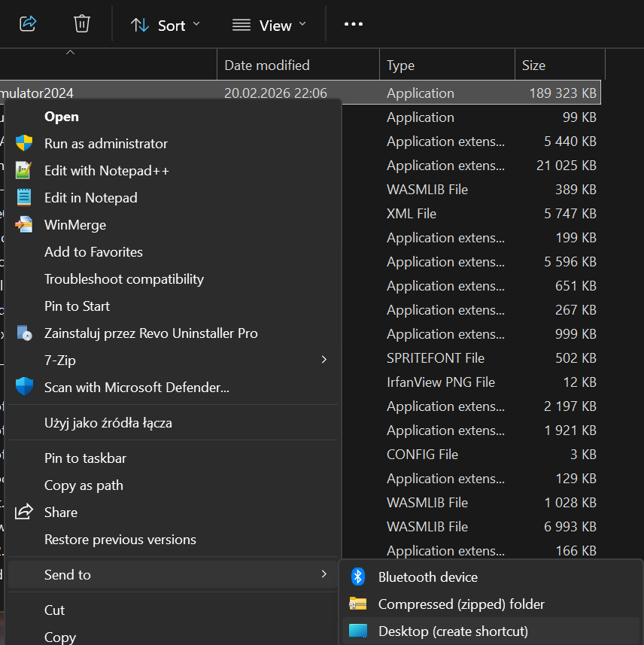Open the View dropdown menu
The width and height of the screenshot is (644, 645).
[x=269, y=25]
